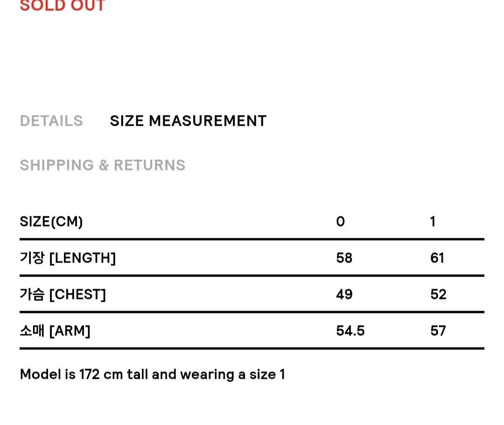Click the chest value 49

click(x=344, y=294)
